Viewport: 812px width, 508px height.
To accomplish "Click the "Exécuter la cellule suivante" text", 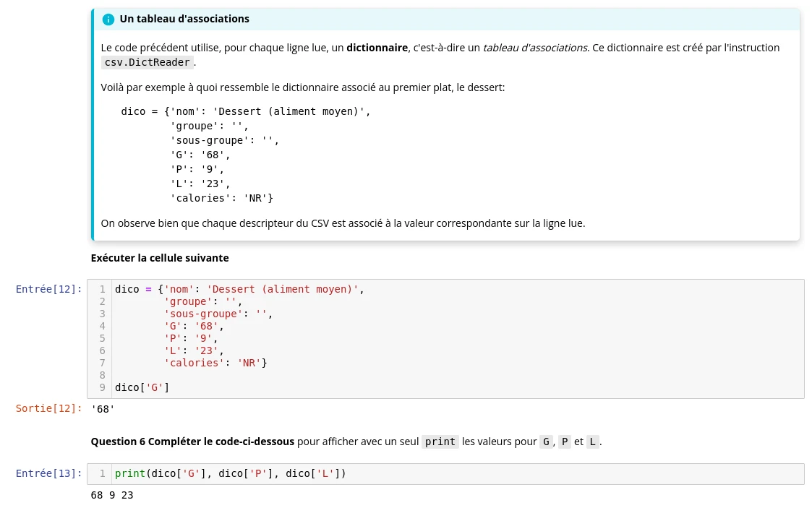I will tap(160, 258).
